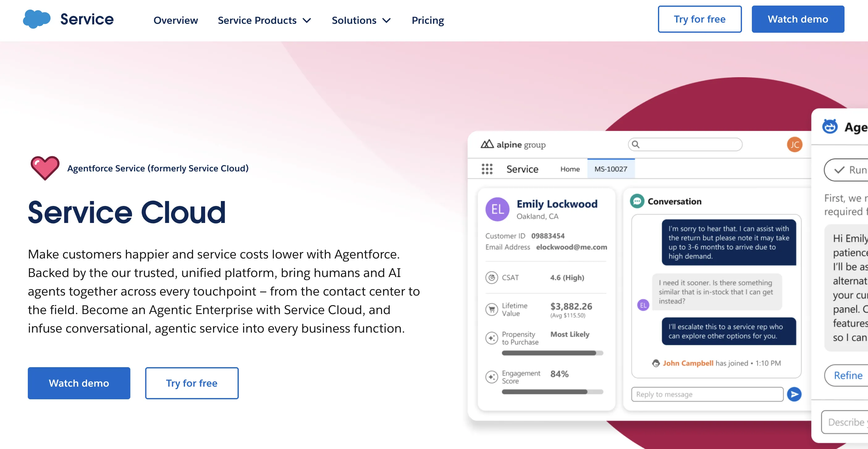Screen dimensions: 868x449
Task: Click the Agentforce Service (formerly Service Cloud) text
Action: 158,168
